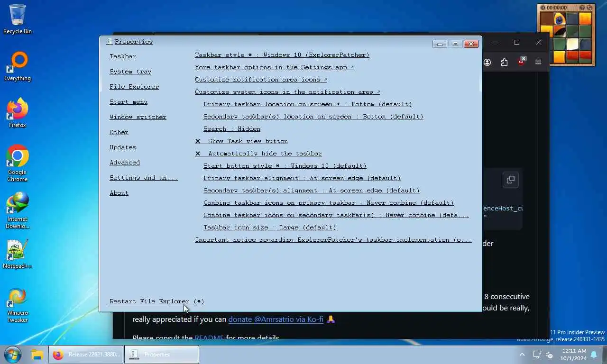Open the network tray icon
The image size is (607, 364).
tap(537, 355)
